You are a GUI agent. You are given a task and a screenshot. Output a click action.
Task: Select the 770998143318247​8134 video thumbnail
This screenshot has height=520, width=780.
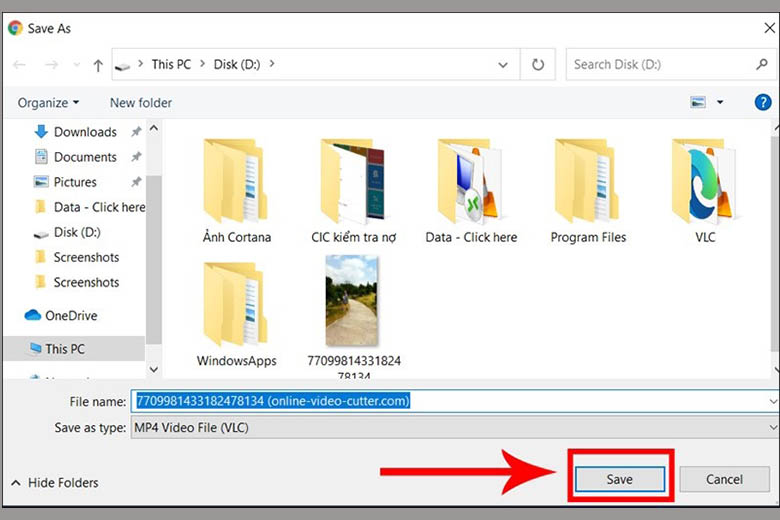(x=352, y=301)
